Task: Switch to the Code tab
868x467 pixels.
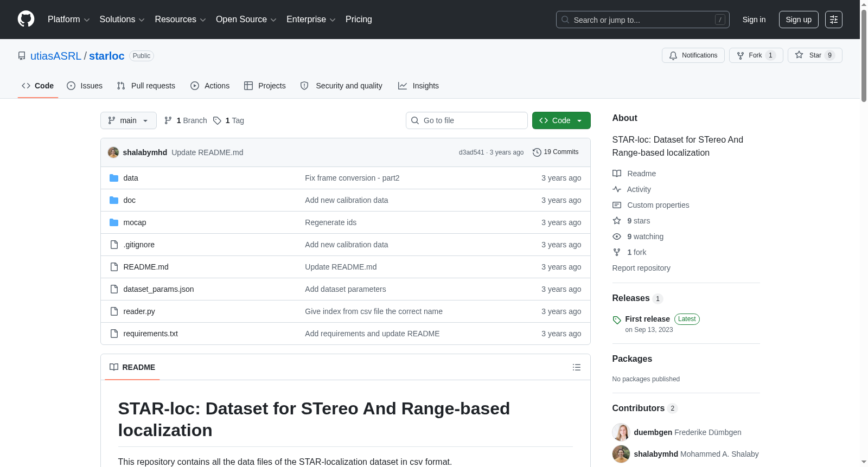Action: tap(38, 86)
